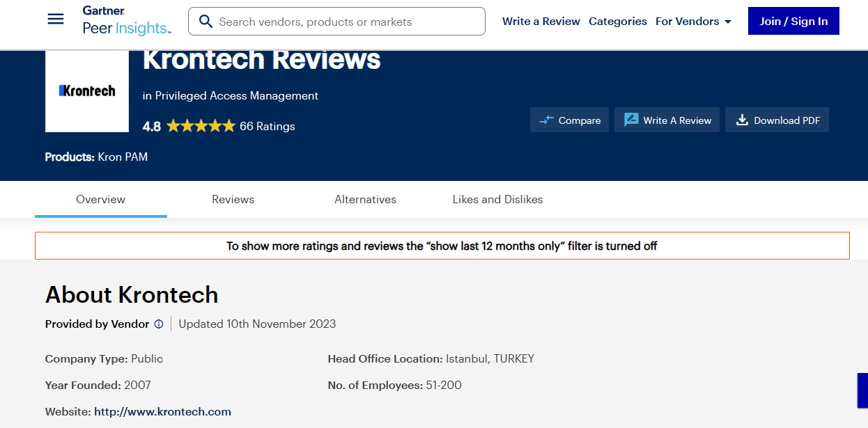This screenshot has height=428, width=868.
Task: Open the Kron PAM product
Action: 123,157
